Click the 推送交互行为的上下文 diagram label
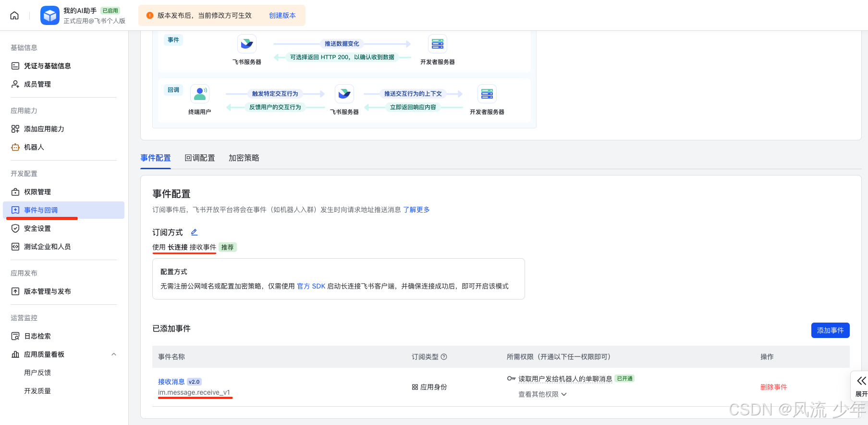 (413, 94)
